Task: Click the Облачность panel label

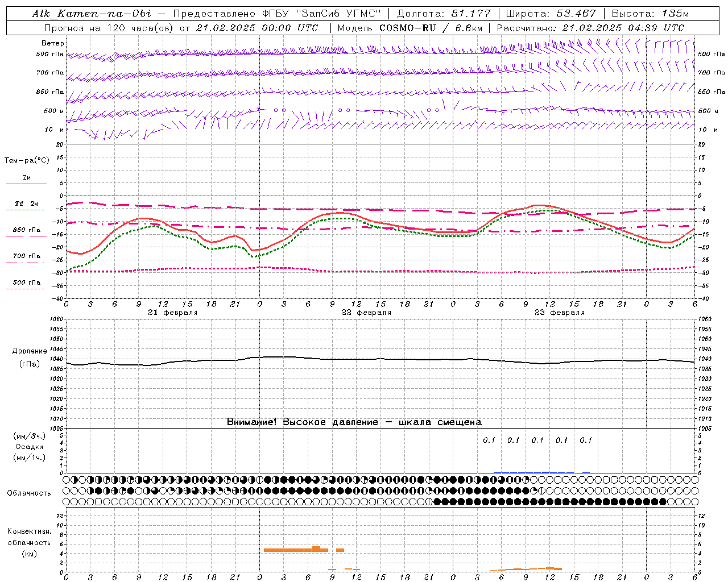Action: [29, 493]
